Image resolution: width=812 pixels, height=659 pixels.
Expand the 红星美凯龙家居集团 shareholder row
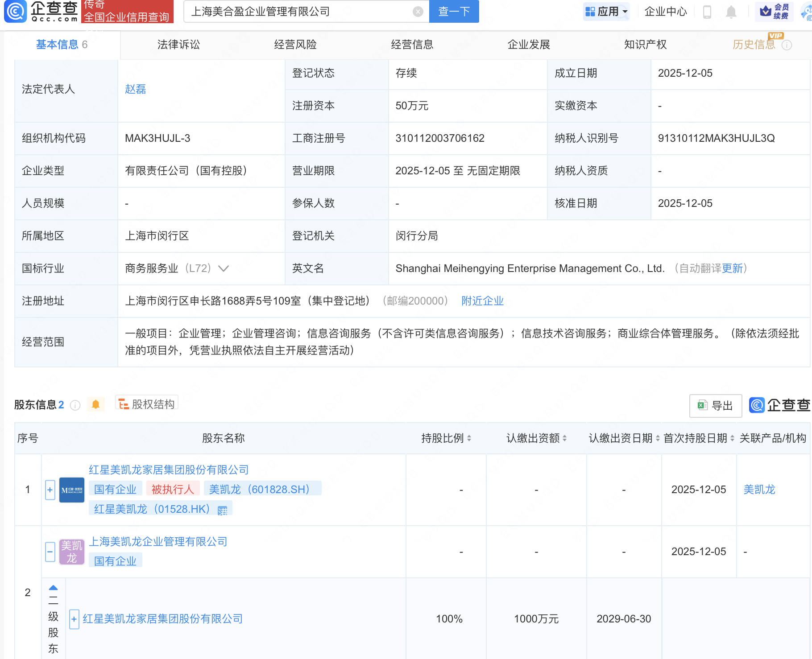[x=49, y=489]
